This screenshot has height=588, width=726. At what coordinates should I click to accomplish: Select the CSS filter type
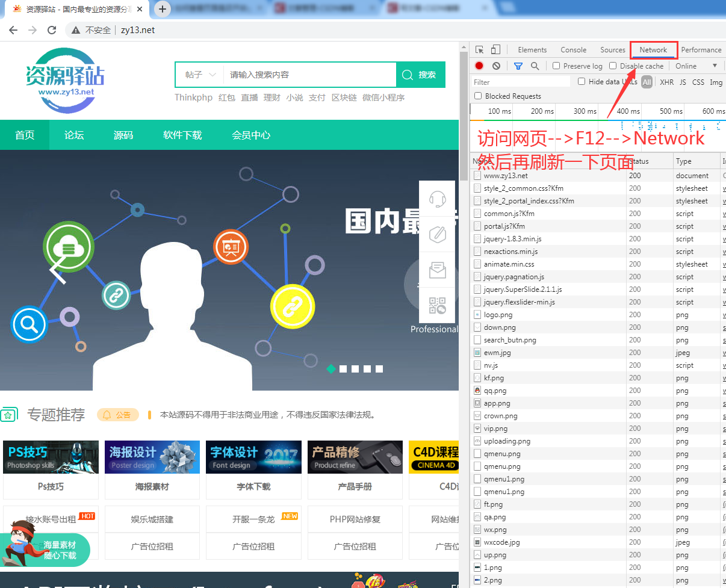click(698, 82)
